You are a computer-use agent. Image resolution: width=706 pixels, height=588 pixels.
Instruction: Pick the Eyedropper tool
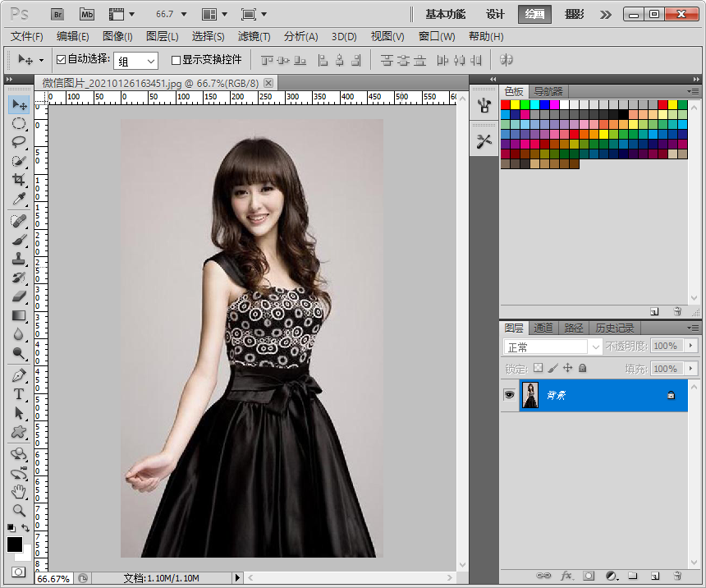(x=18, y=199)
